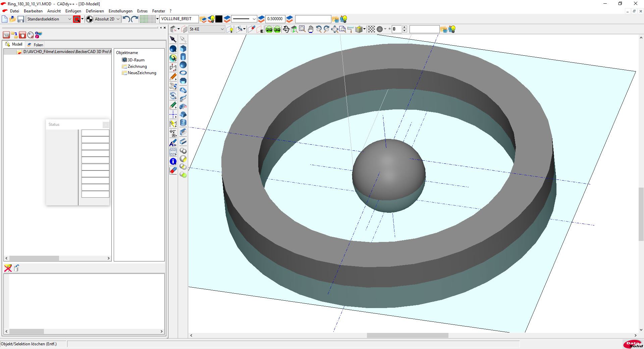This screenshot has width=644, height=349.
Task: Choose the torus primitive tool
Action: [183, 73]
